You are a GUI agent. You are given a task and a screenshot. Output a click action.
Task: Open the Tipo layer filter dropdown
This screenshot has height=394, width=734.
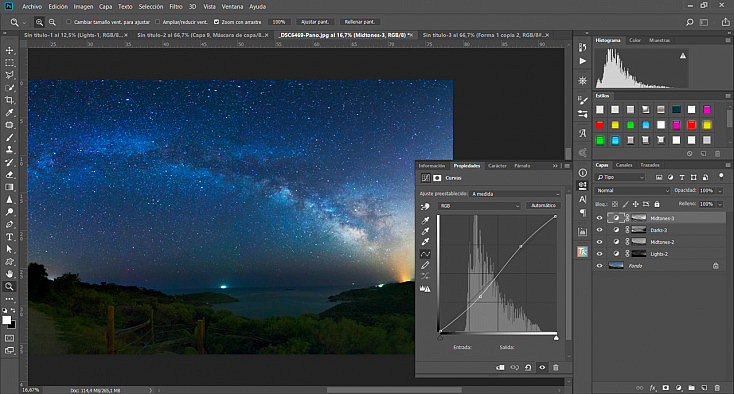(x=620, y=177)
